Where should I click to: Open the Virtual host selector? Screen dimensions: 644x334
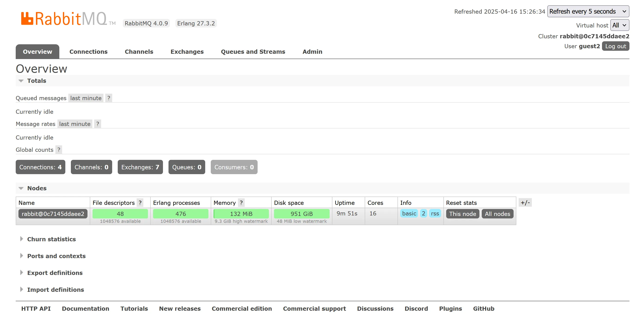(620, 25)
